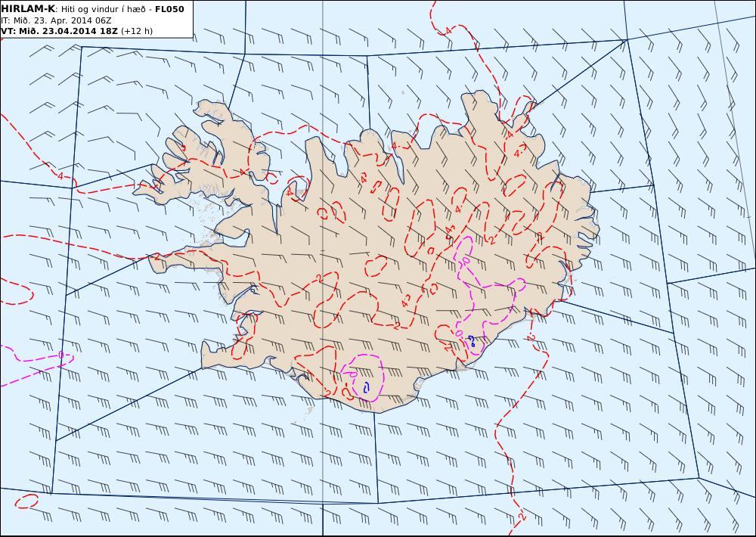The image size is (756, 537).
Task: Click the HIRLAM-K model title
Action: click(28, 9)
